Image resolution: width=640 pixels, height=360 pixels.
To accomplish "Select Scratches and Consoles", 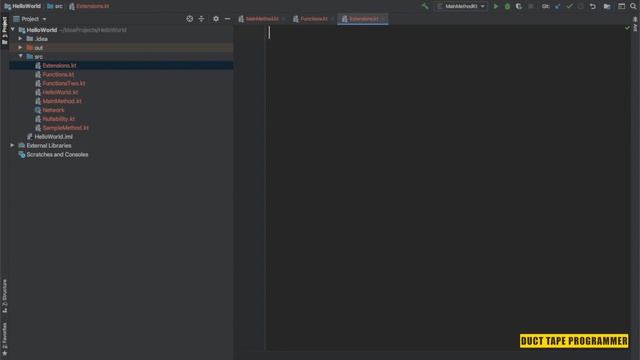I will pyautogui.click(x=57, y=154).
